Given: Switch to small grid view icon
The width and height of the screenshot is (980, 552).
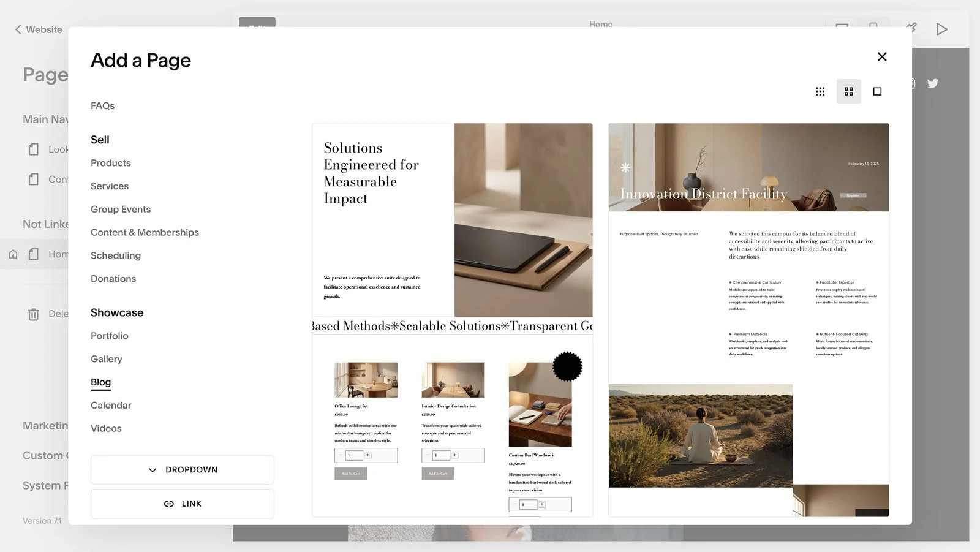Looking at the screenshot, I should (x=820, y=91).
